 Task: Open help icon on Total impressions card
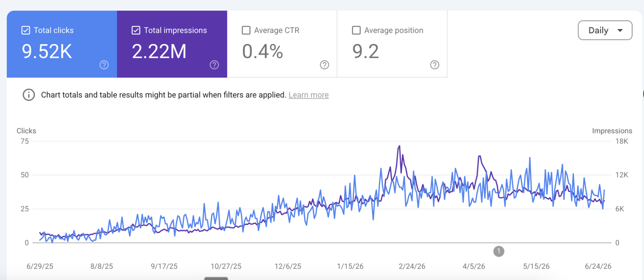pyautogui.click(x=214, y=65)
